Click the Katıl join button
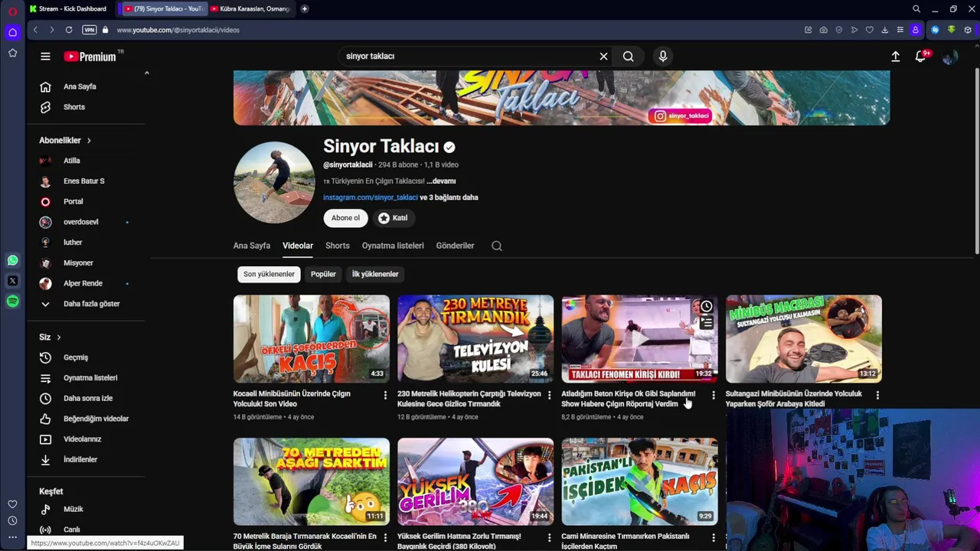Viewport: 980px width, 551px height. click(x=393, y=218)
